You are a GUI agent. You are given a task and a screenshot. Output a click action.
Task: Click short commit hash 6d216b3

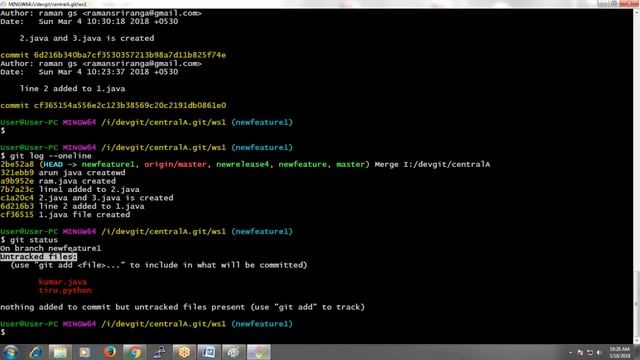pos(17,206)
